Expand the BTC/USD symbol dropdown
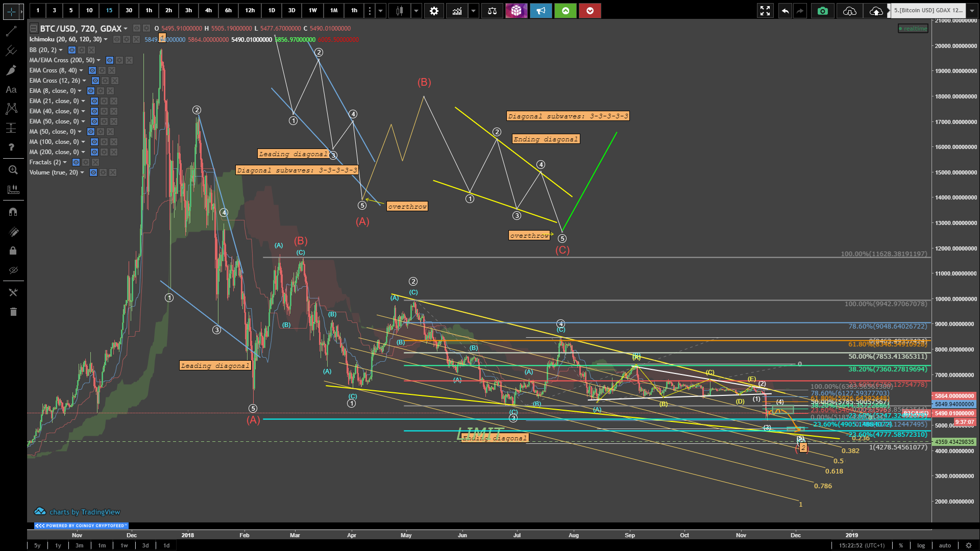The height and width of the screenshot is (551, 980). tap(126, 29)
